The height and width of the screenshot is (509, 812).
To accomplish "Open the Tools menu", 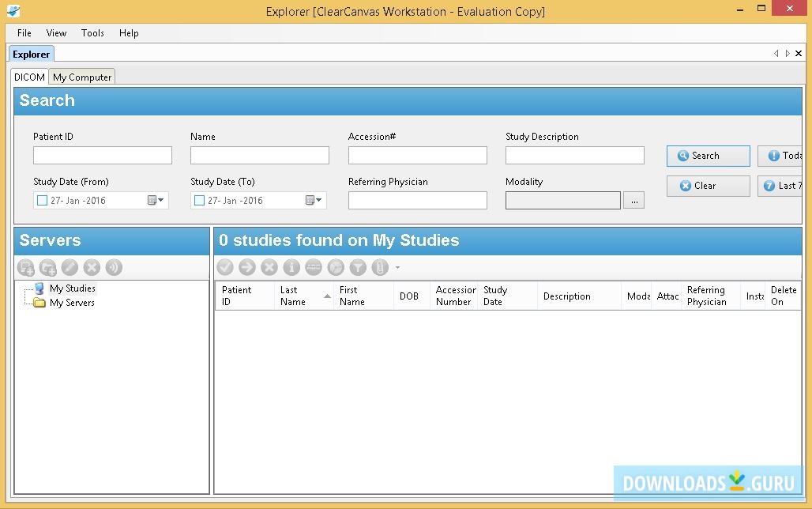I will coord(92,33).
